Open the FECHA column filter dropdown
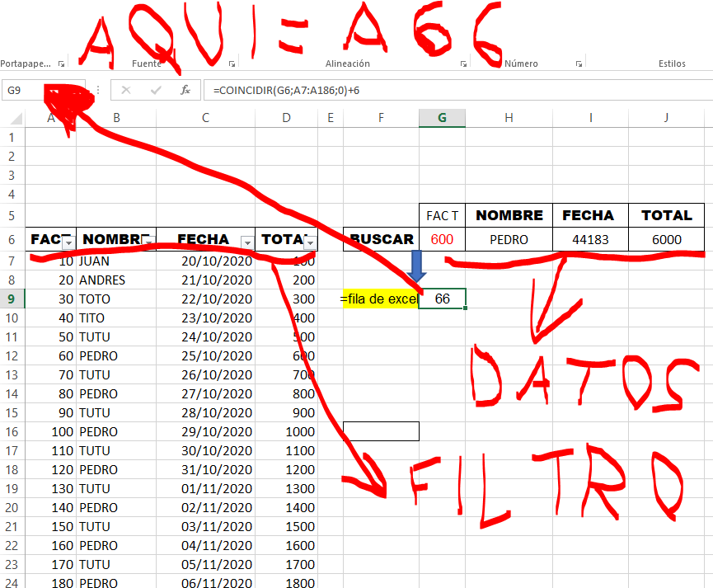This screenshot has height=588, width=713. click(247, 243)
